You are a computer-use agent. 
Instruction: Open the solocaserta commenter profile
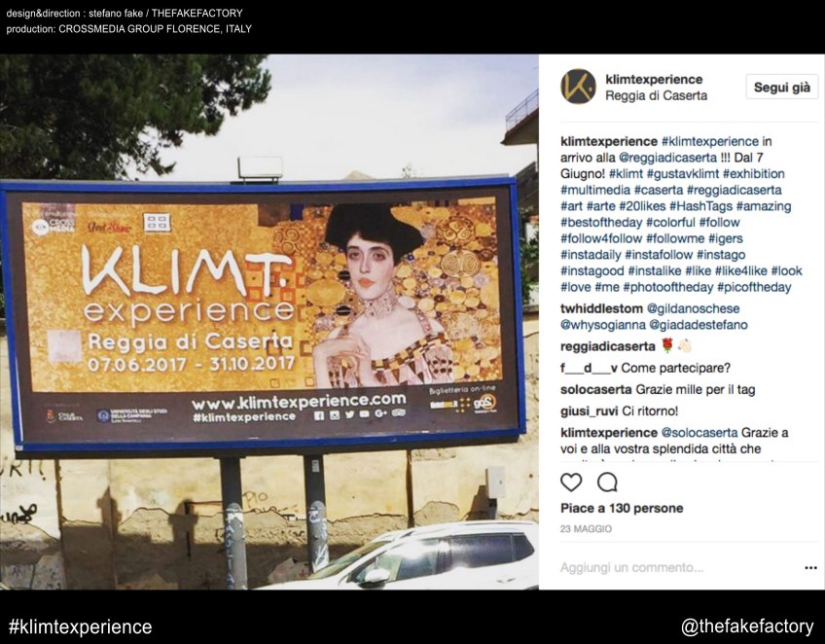pyautogui.click(x=595, y=390)
